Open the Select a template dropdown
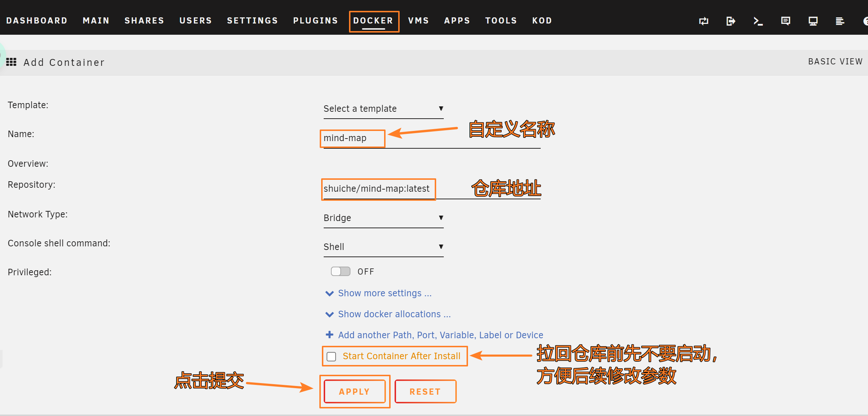Image resolution: width=868 pixels, height=416 pixels. pos(383,109)
